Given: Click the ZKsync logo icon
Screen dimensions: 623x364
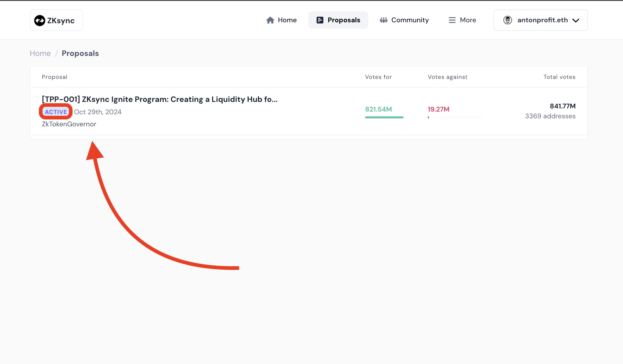Looking at the screenshot, I should tap(39, 21).
